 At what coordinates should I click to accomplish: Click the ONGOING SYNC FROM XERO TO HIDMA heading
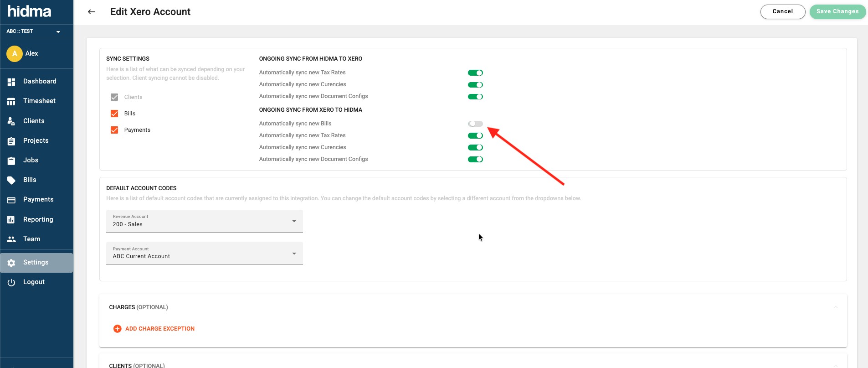(311, 110)
